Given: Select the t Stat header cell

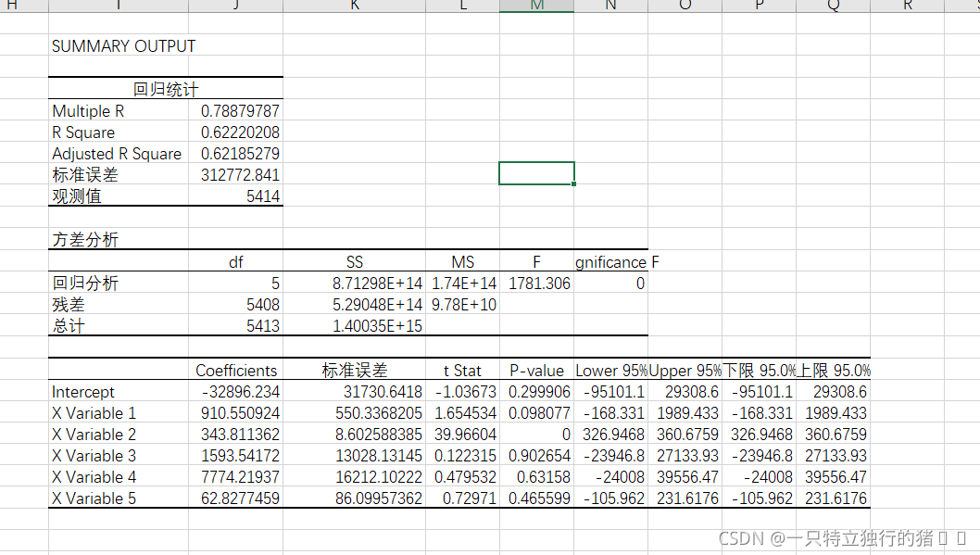Looking at the screenshot, I should tap(462, 371).
